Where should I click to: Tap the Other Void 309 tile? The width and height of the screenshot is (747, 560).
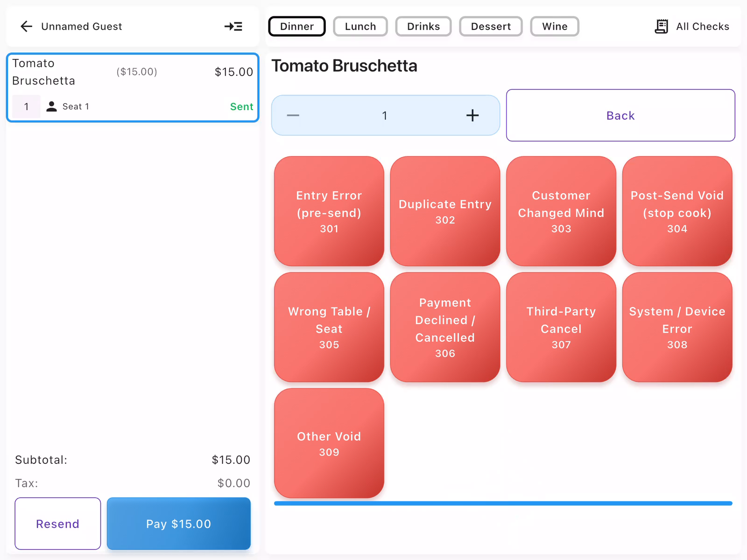pyautogui.click(x=329, y=443)
